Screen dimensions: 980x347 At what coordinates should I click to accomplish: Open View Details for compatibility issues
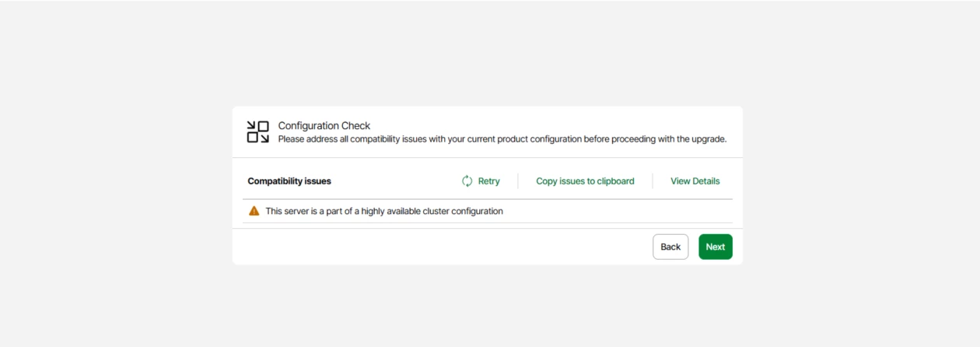[695, 181]
